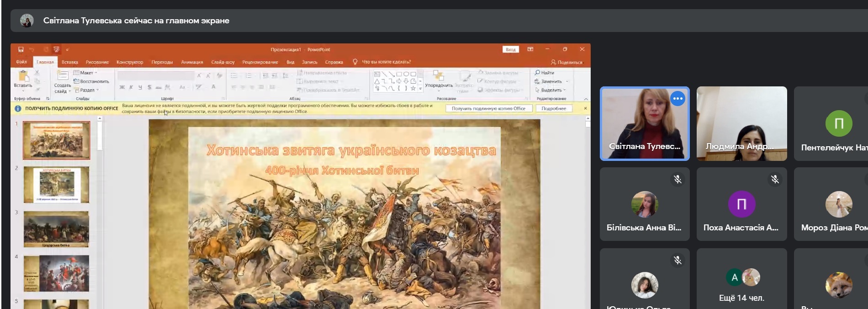Select the star shape in shapes gallery
This screenshot has width=868, height=309.
pyautogui.click(x=413, y=88)
